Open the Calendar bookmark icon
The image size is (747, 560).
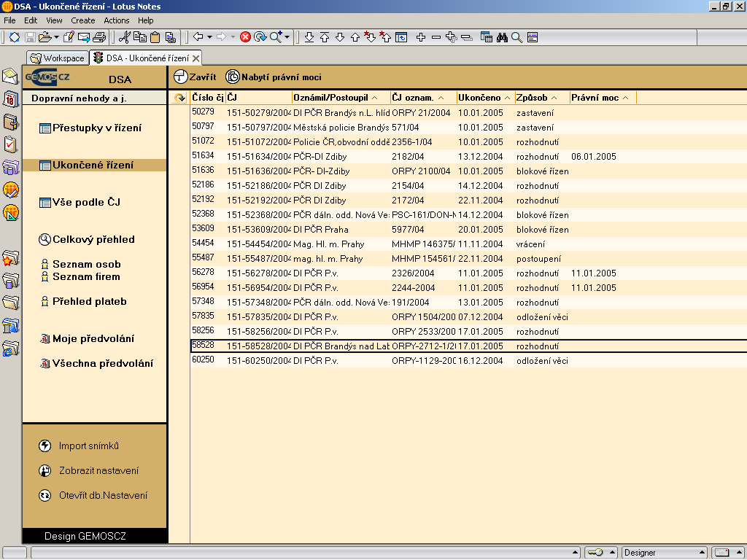10,99
